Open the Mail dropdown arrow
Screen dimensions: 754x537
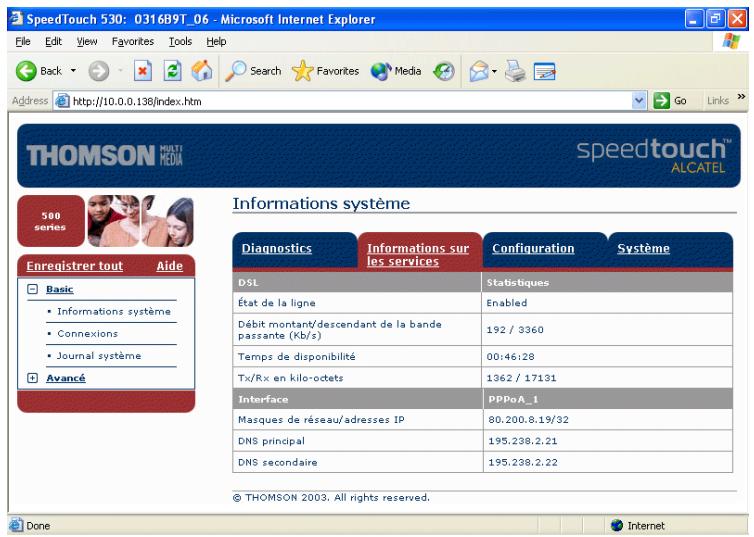(x=494, y=71)
